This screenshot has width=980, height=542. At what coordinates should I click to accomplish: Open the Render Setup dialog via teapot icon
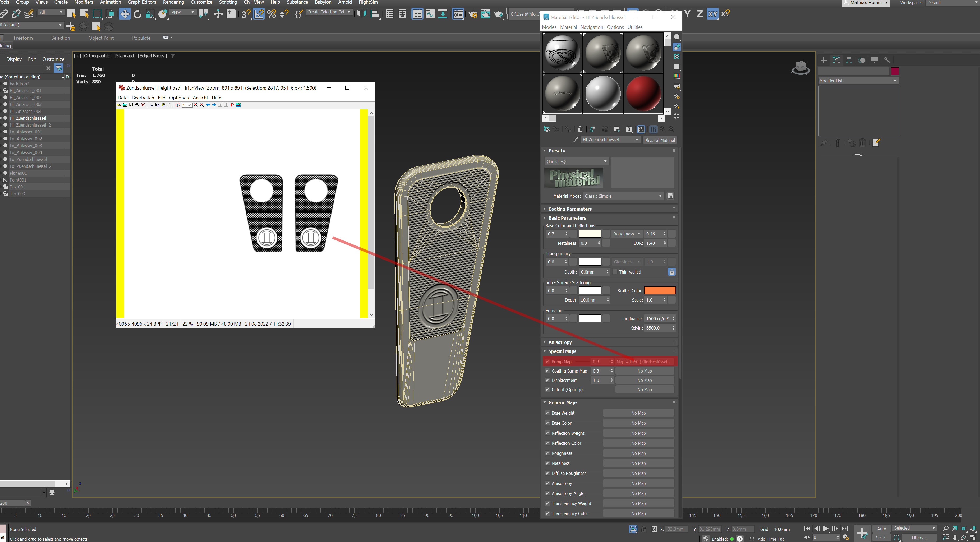(x=473, y=14)
